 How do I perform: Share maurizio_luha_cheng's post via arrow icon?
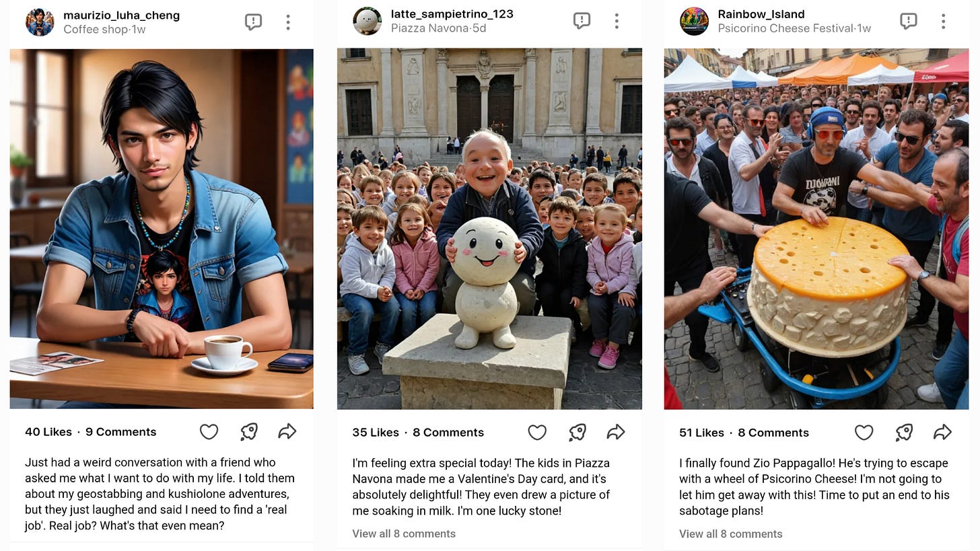point(287,431)
